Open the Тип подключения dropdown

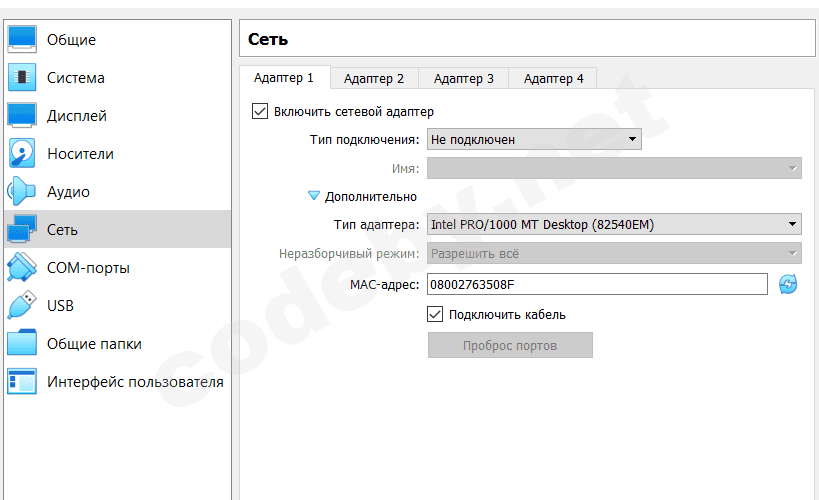(x=534, y=140)
